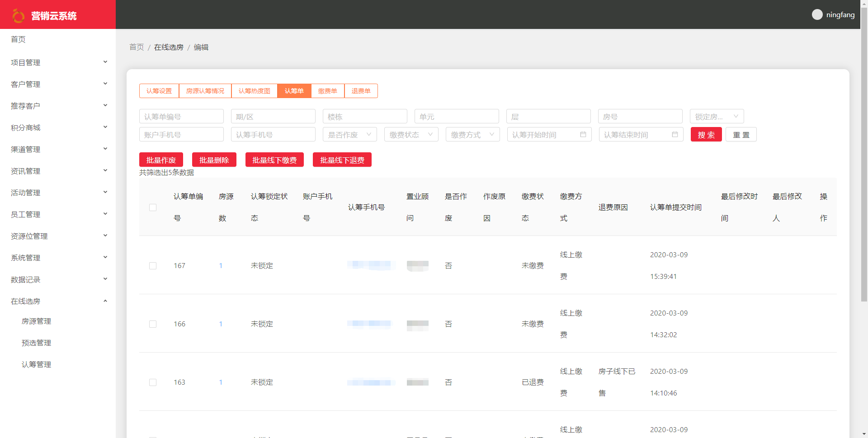Expand the 系统管理 sidebar menu
This screenshot has width=868, height=438.
[58, 258]
